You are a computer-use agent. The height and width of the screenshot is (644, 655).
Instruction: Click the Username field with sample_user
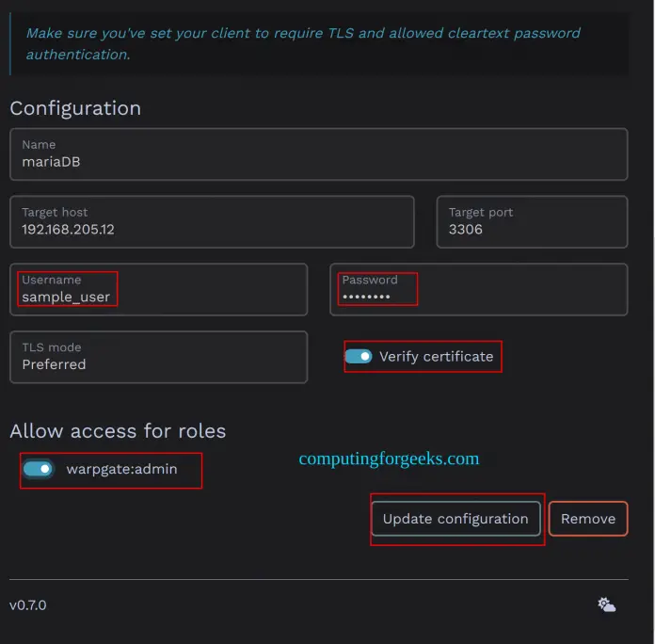[x=158, y=290]
